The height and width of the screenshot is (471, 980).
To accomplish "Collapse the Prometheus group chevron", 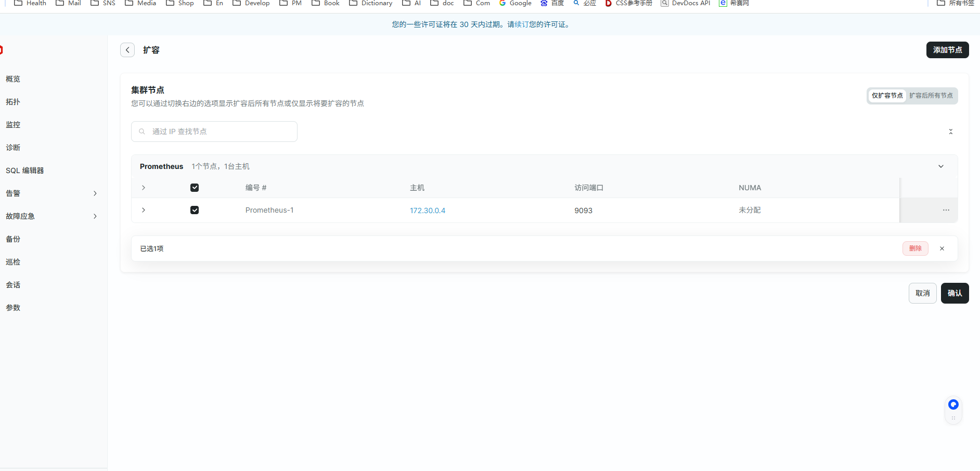I will (940, 166).
